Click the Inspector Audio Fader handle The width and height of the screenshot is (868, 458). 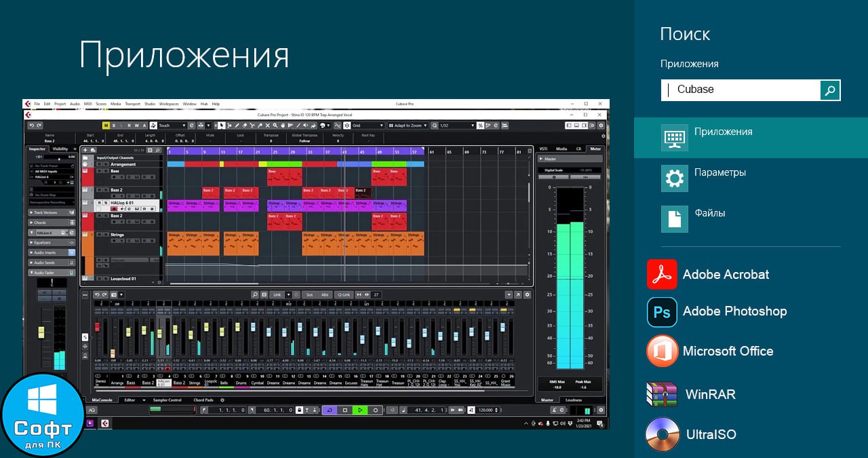40,332
